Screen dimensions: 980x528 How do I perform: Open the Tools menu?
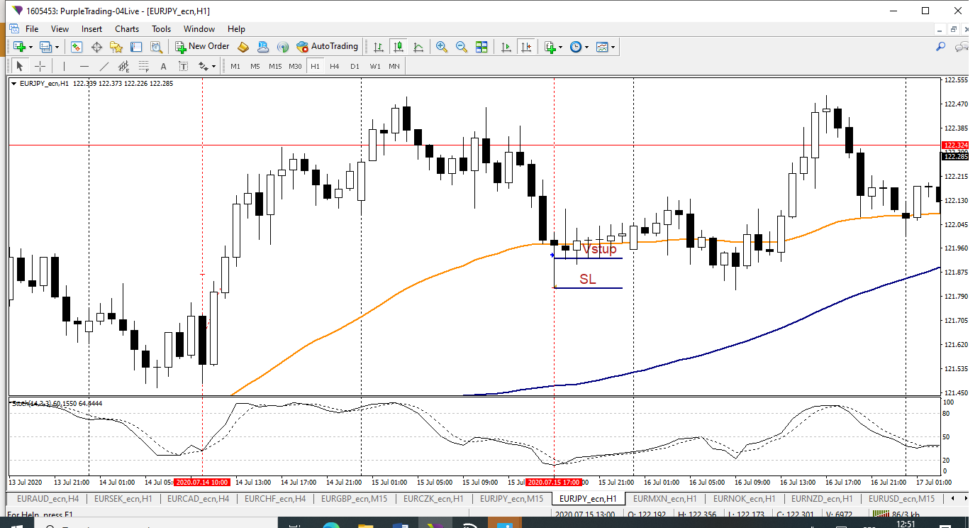click(x=161, y=29)
